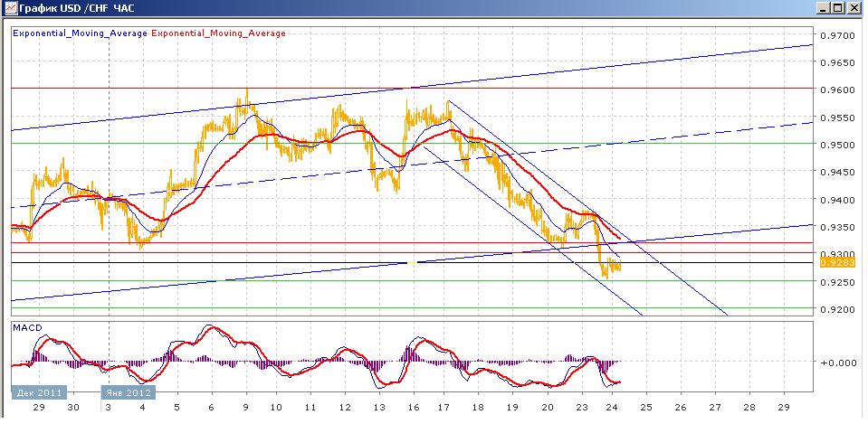Click date label 25 on time axis
868x424 pixels.
[x=646, y=407]
